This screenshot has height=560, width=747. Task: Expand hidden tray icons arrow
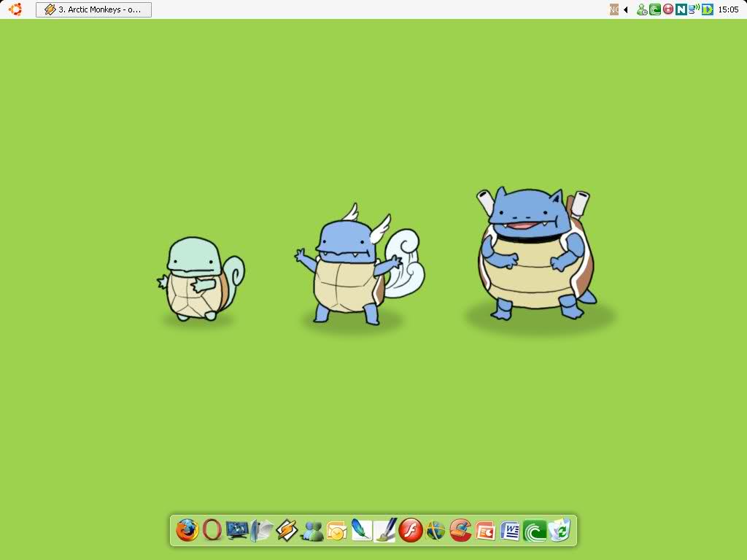coord(626,9)
